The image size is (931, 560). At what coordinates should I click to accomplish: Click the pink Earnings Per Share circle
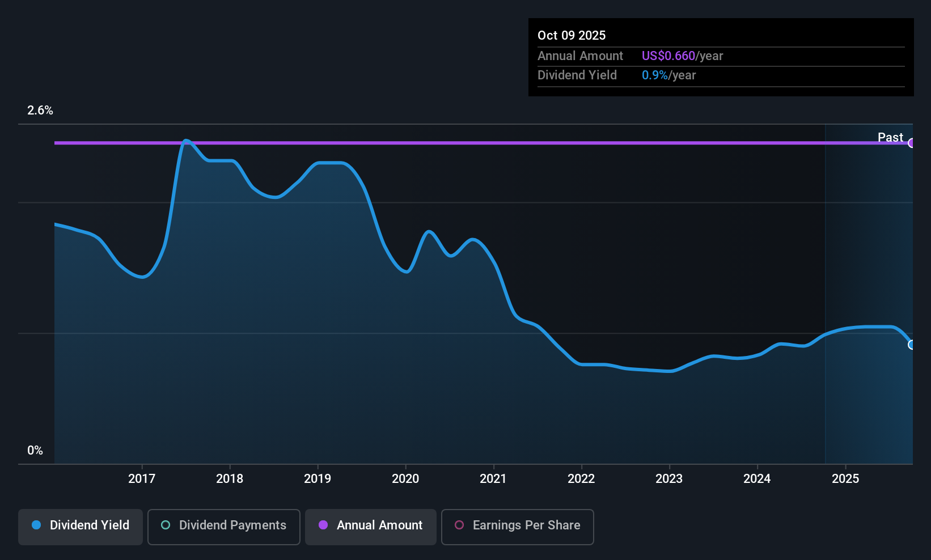coord(459,525)
